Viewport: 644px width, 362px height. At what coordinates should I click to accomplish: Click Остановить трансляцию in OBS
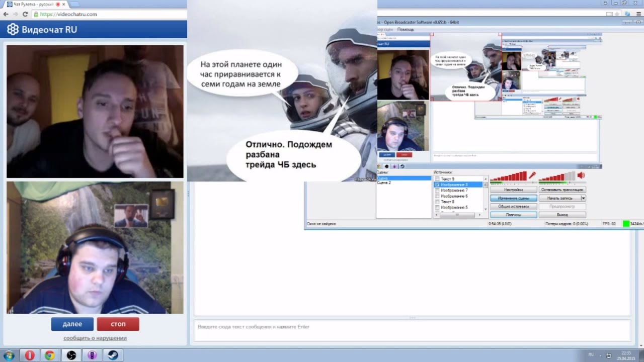(x=562, y=190)
